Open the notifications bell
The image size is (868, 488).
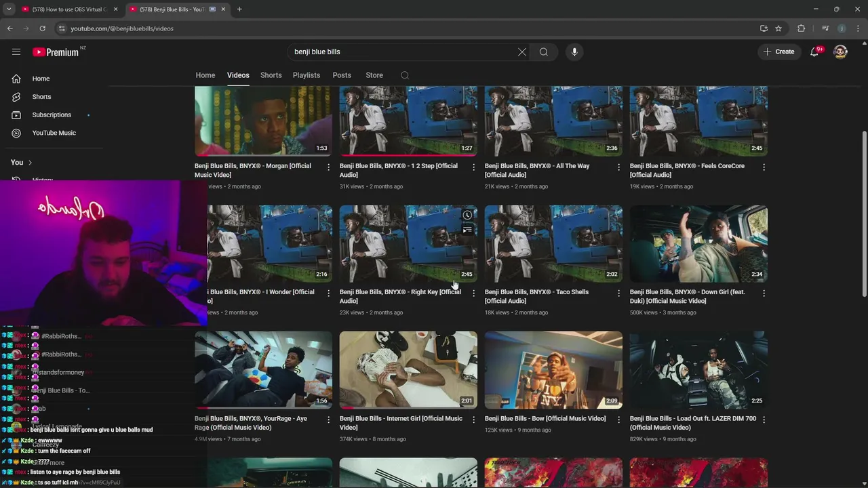(815, 52)
